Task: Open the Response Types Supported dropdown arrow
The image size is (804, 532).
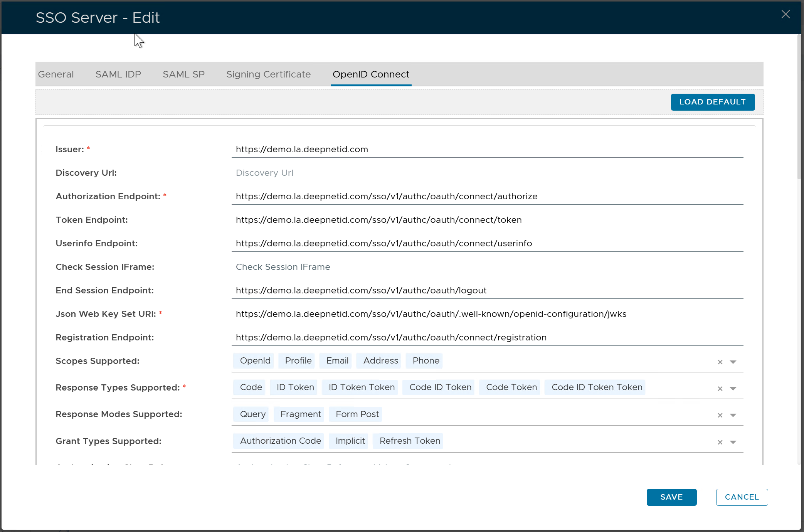Action: click(733, 389)
